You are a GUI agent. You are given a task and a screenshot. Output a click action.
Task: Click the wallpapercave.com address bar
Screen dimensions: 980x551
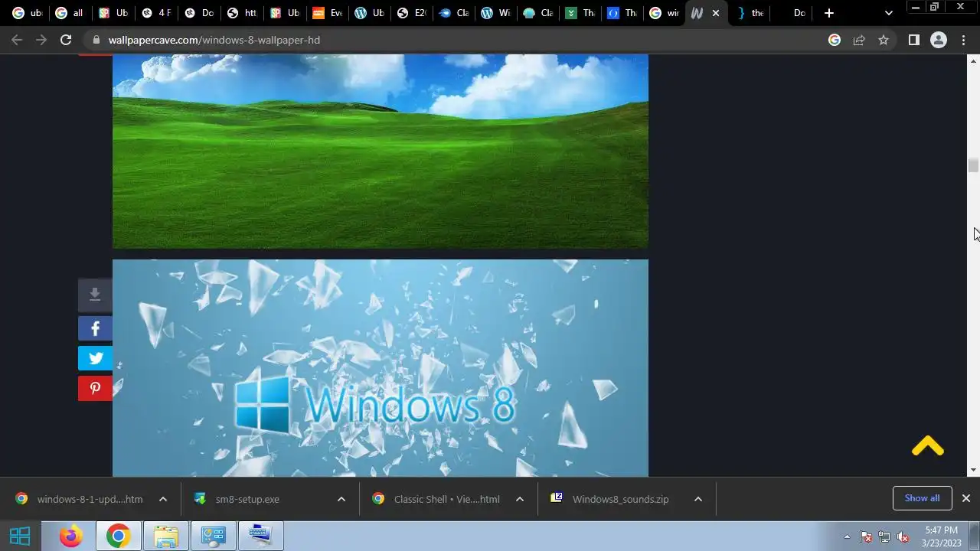coord(459,40)
